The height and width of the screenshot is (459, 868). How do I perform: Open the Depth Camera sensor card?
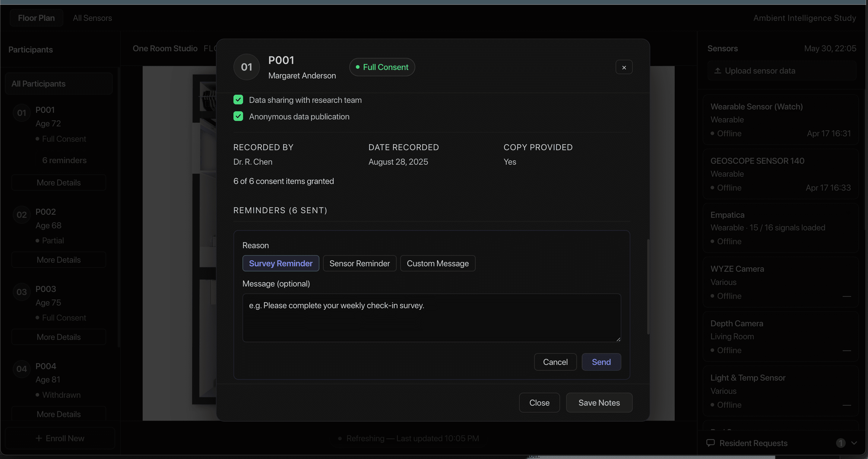pyautogui.click(x=781, y=336)
